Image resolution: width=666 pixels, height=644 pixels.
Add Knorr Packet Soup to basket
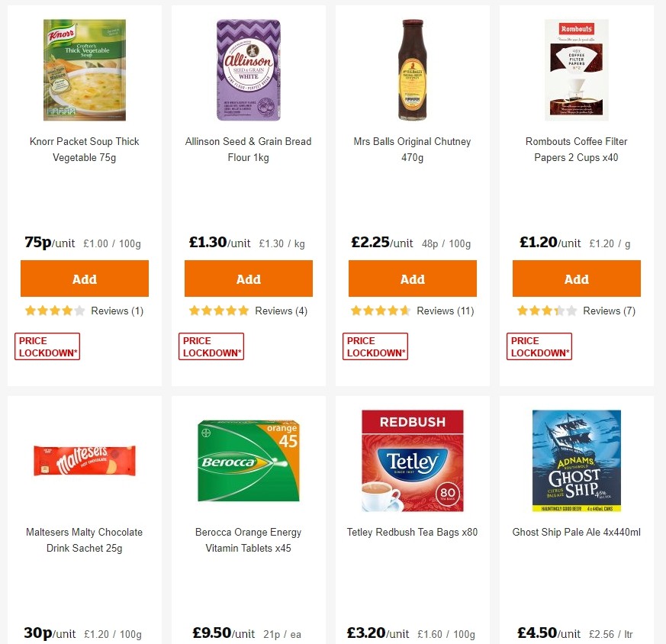click(84, 278)
